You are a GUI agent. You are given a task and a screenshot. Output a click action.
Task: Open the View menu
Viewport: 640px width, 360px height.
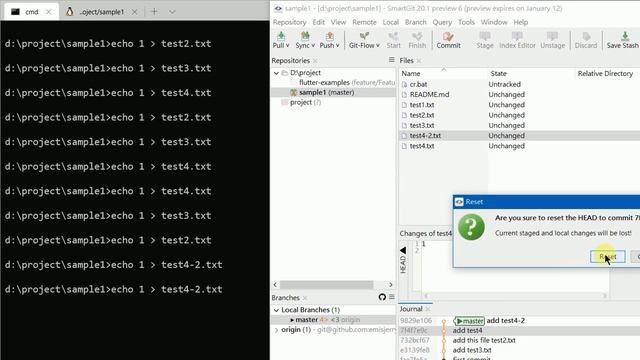pyautogui.click(x=338, y=22)
